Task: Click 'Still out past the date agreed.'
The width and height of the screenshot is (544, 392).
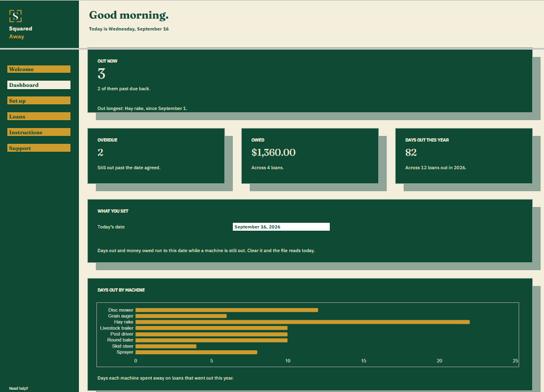Action: click(x=129, y=168)
